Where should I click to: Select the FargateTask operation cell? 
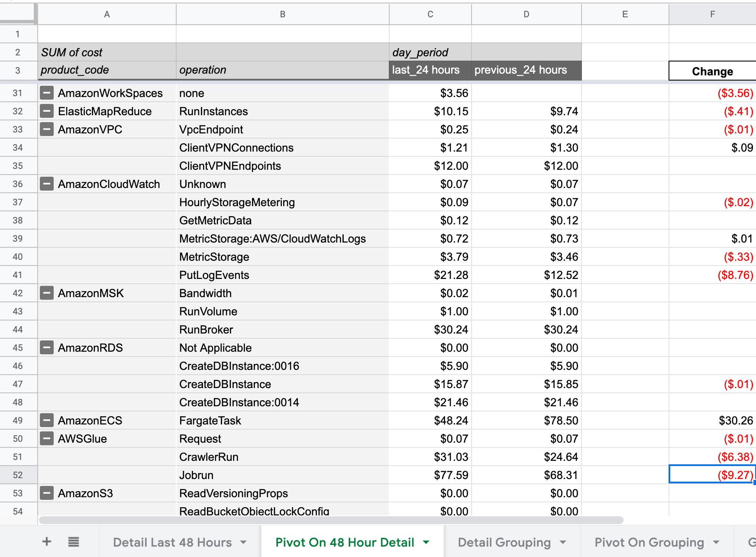(x=282, y=420)
